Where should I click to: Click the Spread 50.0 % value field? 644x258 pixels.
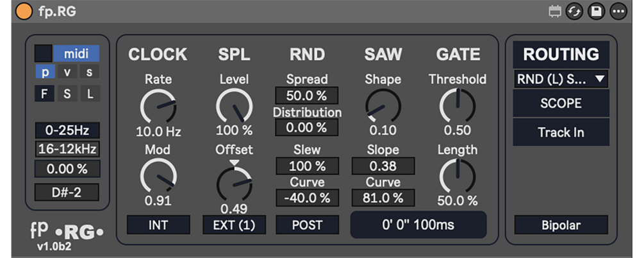(307, 96)
